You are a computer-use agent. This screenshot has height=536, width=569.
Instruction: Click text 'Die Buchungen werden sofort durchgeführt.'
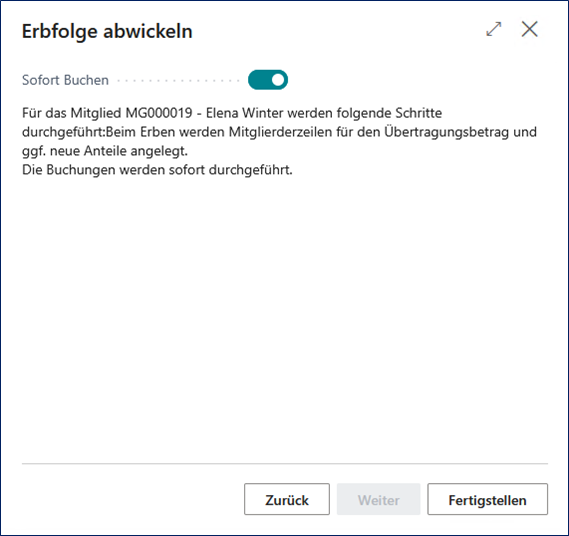[x=157, y=169]
